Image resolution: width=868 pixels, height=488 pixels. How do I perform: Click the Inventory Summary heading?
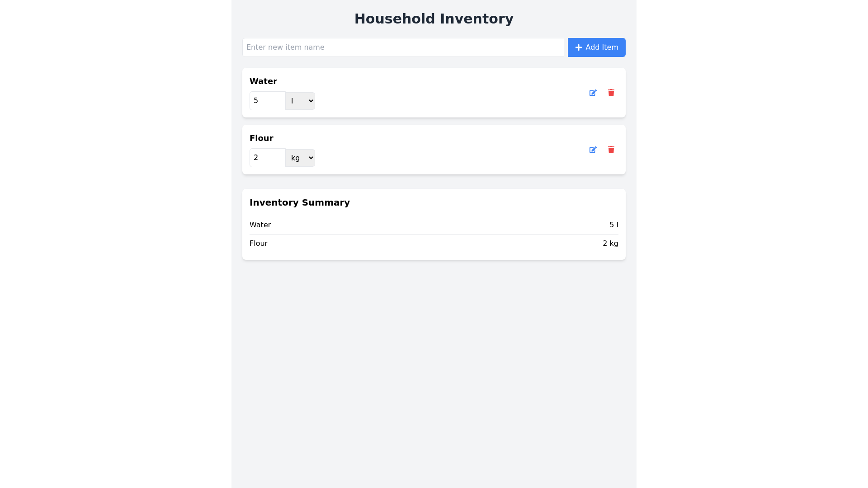(x=300, y=202)
